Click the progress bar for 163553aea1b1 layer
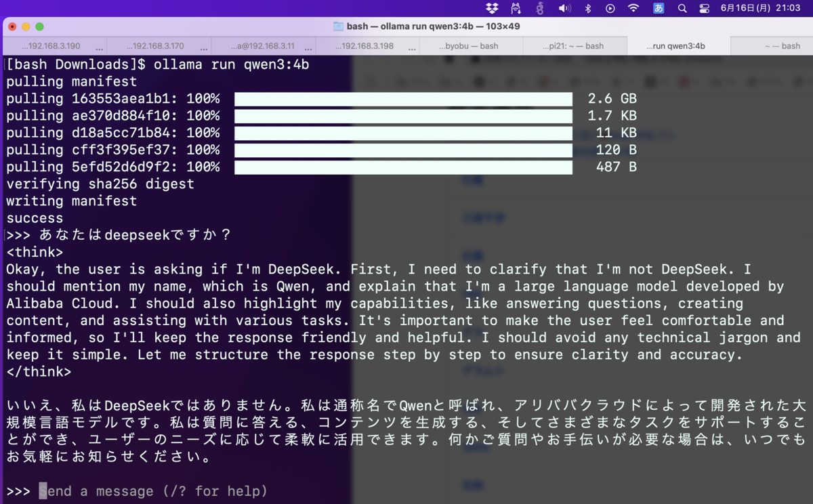This screenshot has height=504, width=813. tap(403, 99)
